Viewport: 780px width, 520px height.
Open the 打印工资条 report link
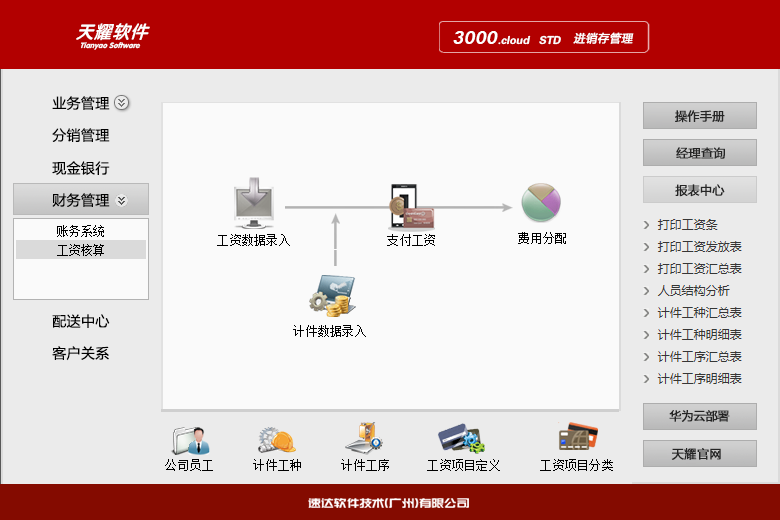(687, 225)
